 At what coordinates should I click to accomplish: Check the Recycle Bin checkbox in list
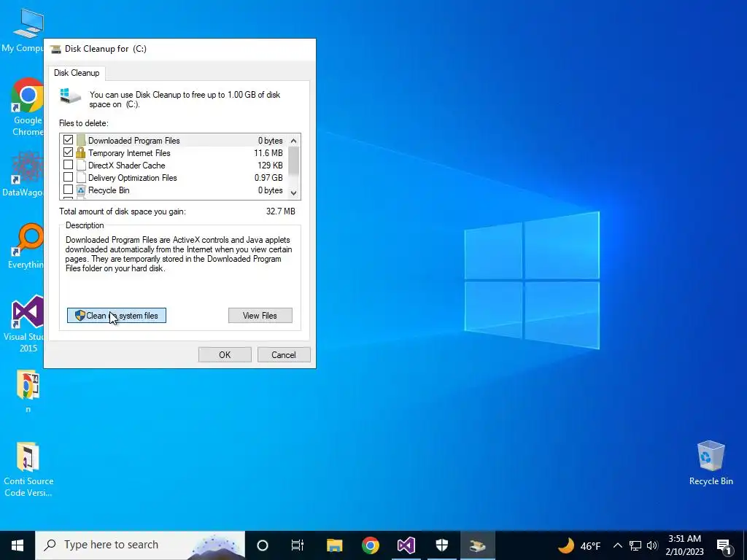point(68,190)
